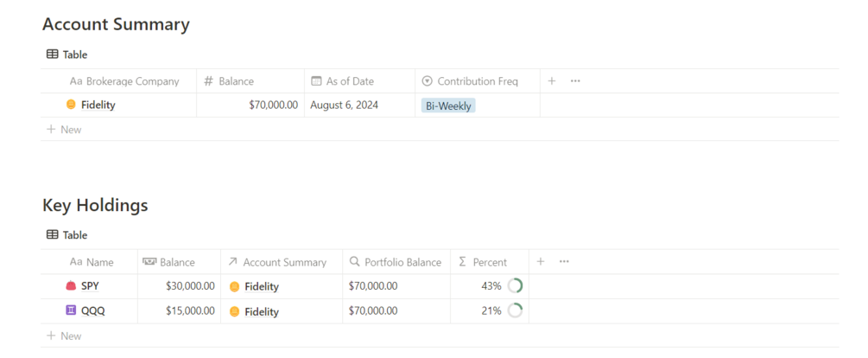Click the purple QQQ page icon
The height and width of the screenshot is (358, 868).
pos(71,310)
